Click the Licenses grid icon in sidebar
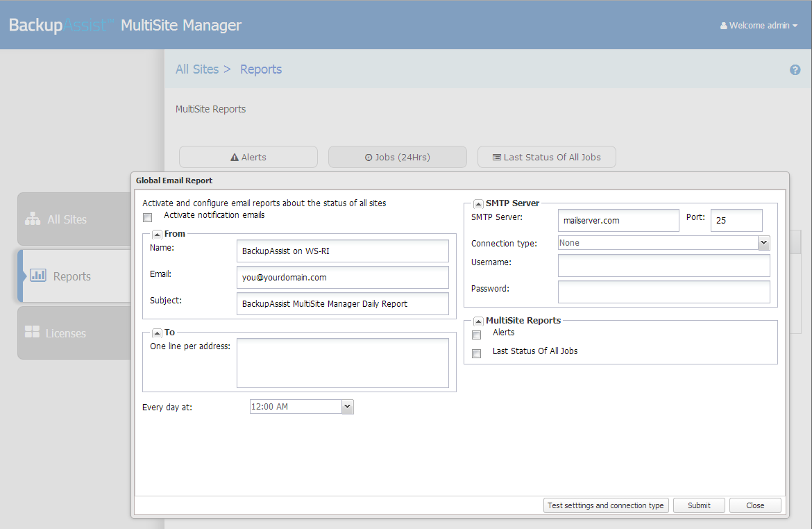 pyautogui.click(x=32, y=332)
